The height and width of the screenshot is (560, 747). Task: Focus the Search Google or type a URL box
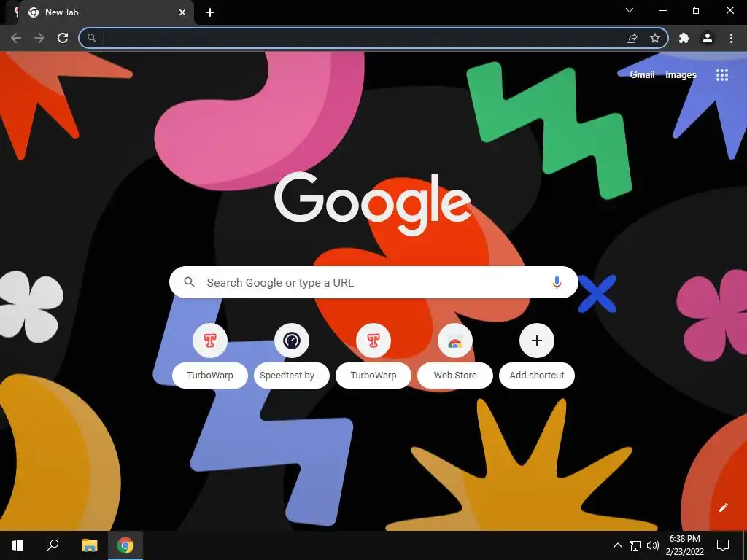click(373, 282)
